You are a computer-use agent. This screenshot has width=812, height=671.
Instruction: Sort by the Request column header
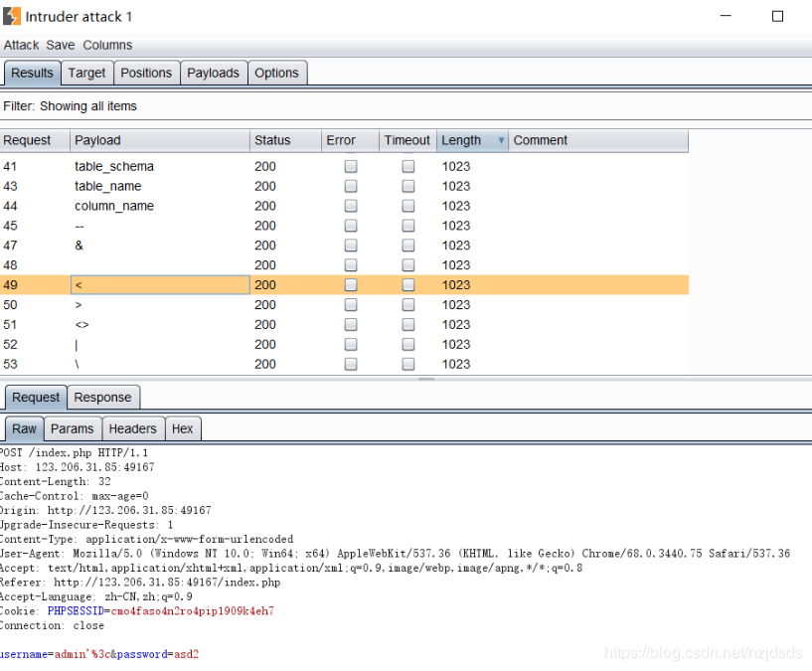click(35, 140)
